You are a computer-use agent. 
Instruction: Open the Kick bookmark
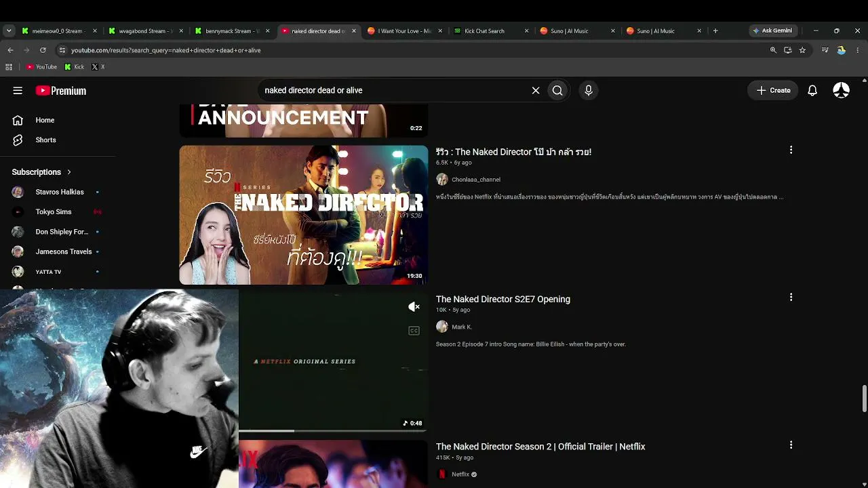[x=75, y=66]
